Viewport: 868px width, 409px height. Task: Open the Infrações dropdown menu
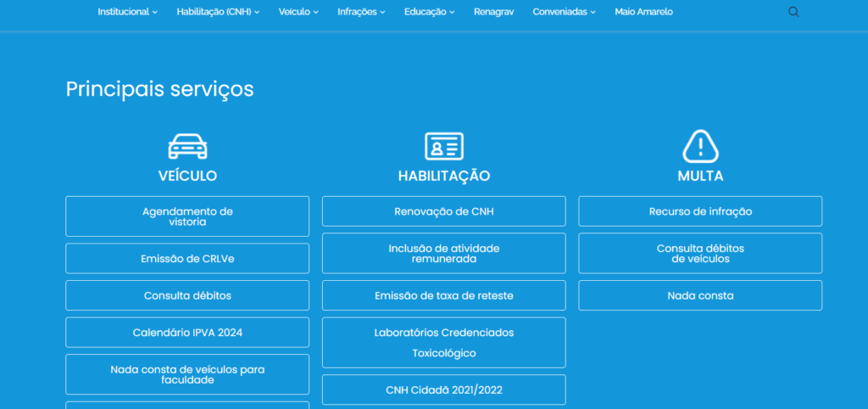click(361, 12)
